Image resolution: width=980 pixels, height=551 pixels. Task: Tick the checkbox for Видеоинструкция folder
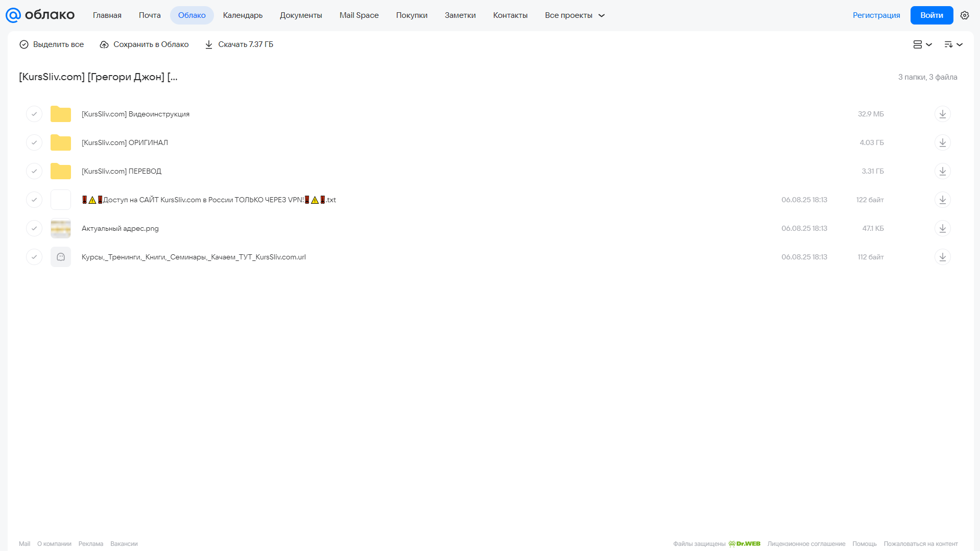coord(34,114)
